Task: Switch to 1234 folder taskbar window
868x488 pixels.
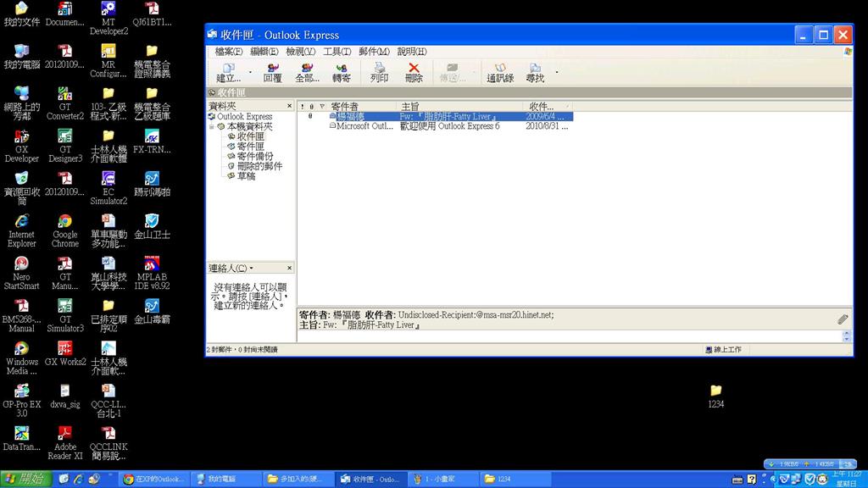Action: click(x=514, y=480)
